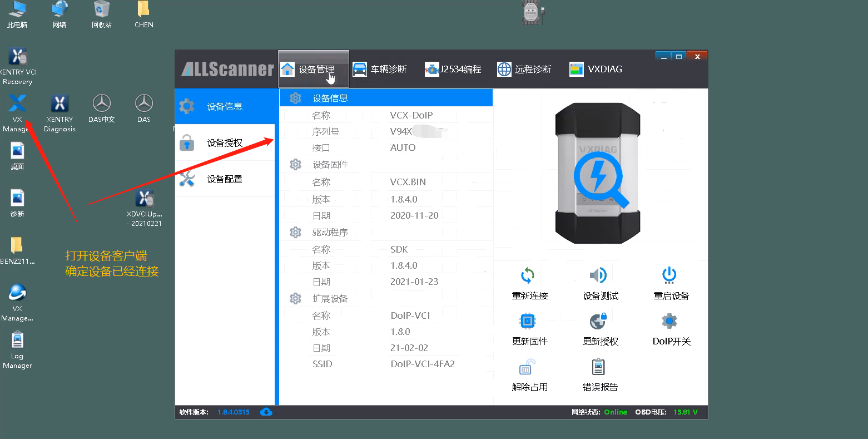Click the SDK driver name value
Screen dimensions: 868x439
click(x=399, y=249)
